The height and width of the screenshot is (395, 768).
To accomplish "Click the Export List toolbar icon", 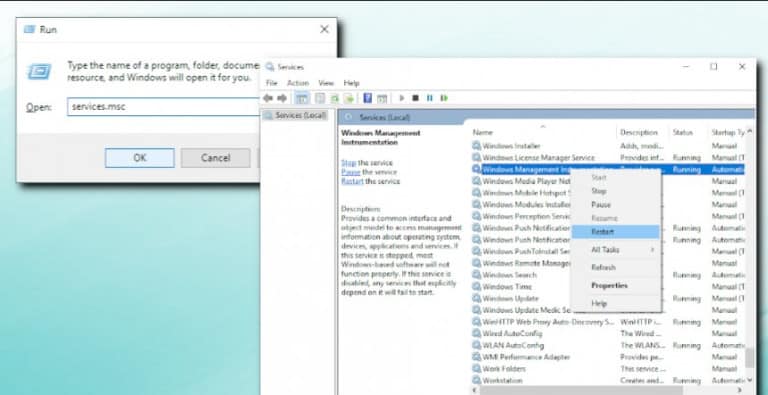I will coord(349,99).
